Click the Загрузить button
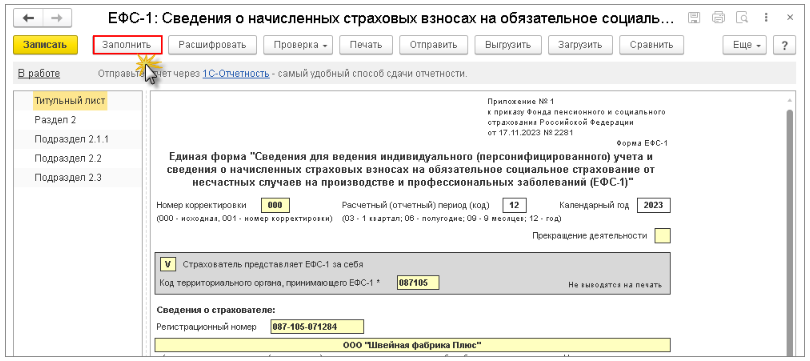This screenshot has height=361, width=810. tap(580, 45)
